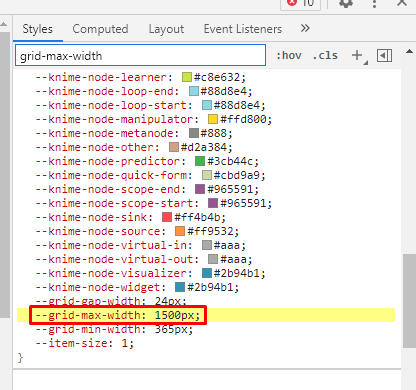
Task: Click the styles scrollbar up arrow
Action: click(x=409, y=52)
